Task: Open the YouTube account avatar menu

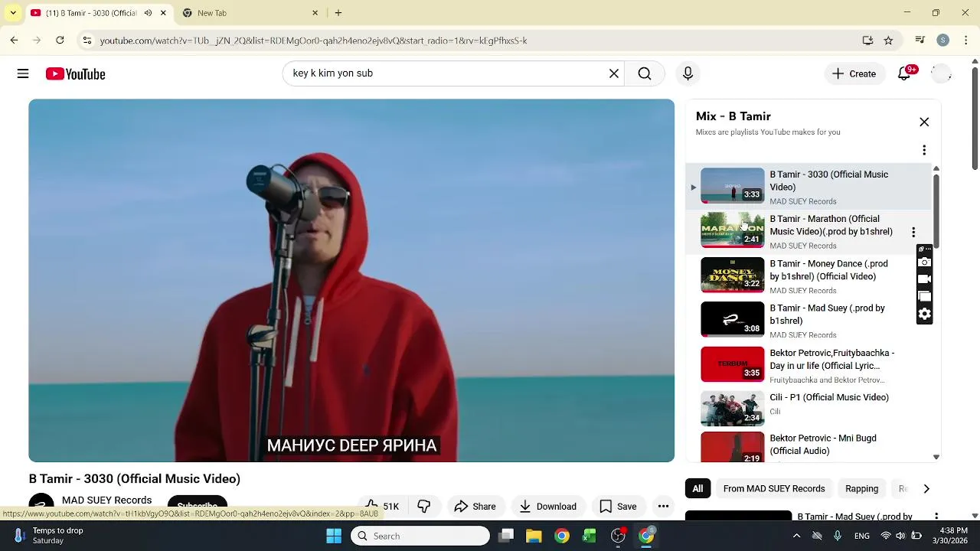Action: tap(941, 73)
